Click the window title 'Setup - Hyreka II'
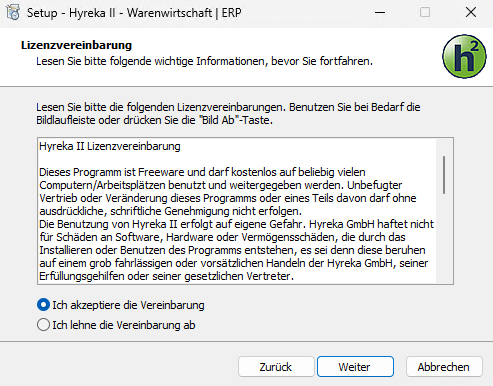 (70, 13)
